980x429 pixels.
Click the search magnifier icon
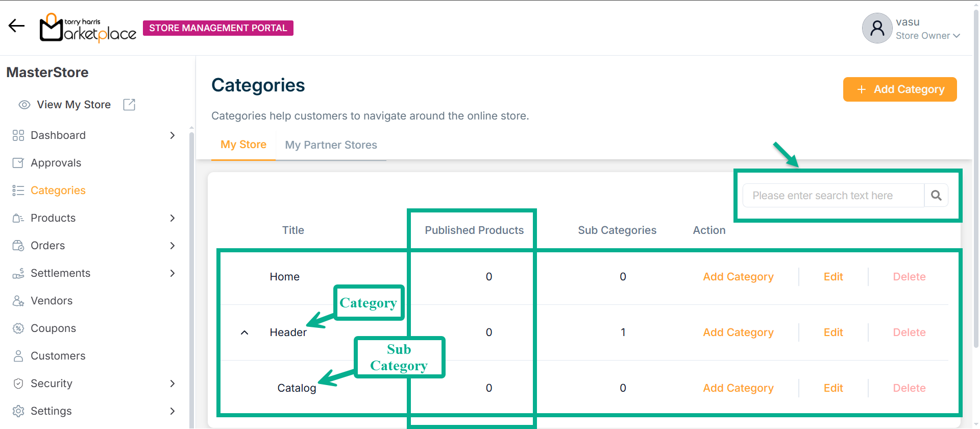936,196
